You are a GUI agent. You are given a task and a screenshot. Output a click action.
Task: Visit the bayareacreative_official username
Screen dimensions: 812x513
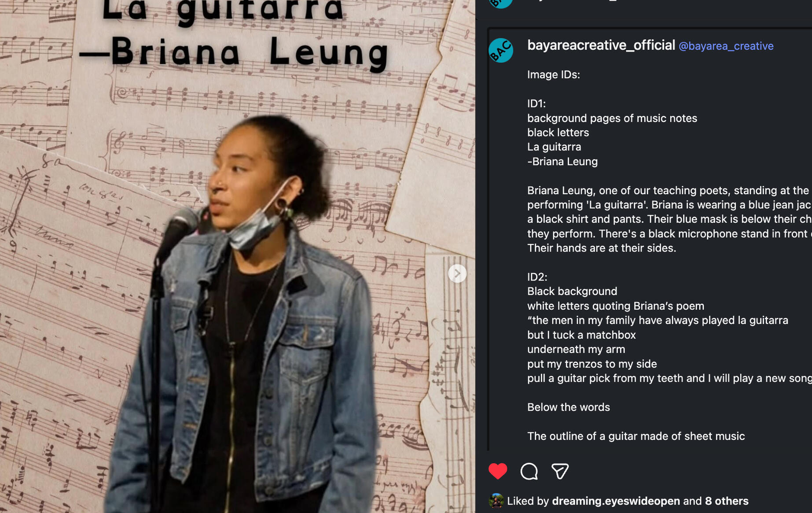(601, 45)
